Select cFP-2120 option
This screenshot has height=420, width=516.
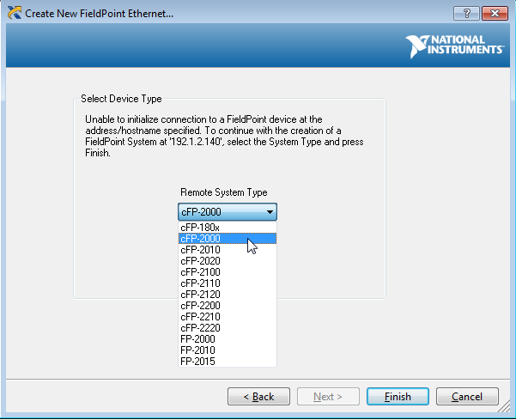pyautogui.click(x=228, y=295)
